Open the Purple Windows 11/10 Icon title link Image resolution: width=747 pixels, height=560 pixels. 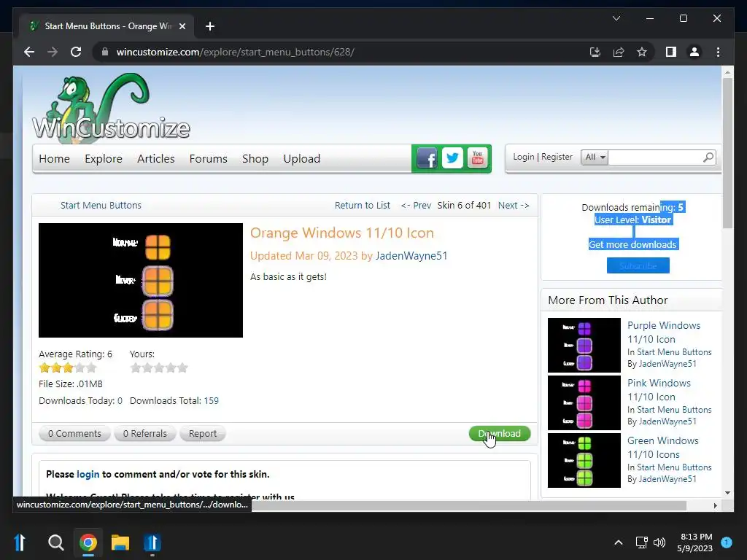pyautogui.click(x=664, y=332)
